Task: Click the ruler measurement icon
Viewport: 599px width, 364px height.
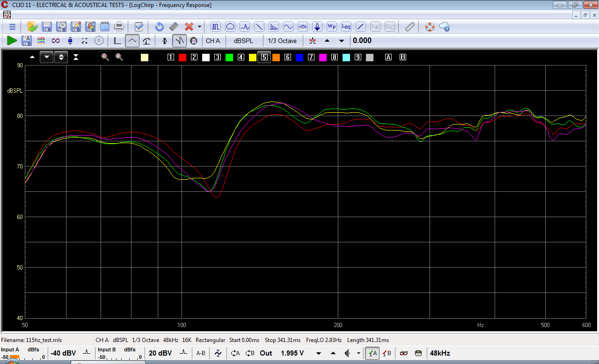Action: [410, 27]
